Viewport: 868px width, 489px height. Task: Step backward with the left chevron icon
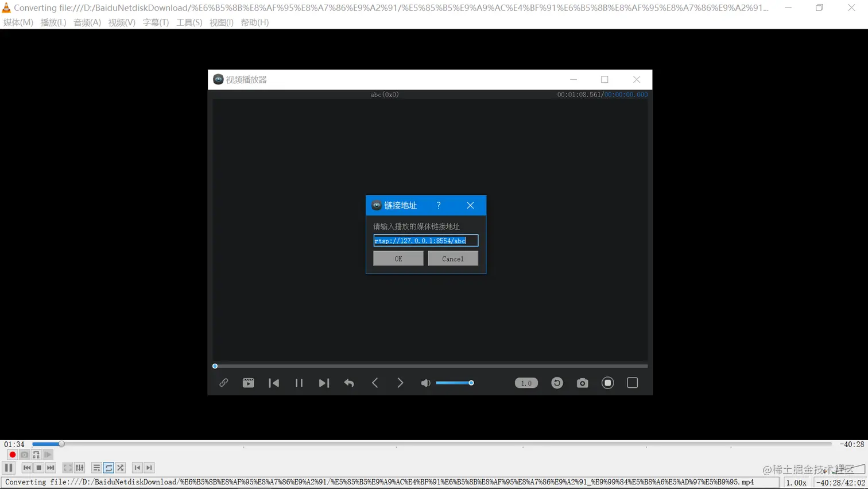[375, 383]
